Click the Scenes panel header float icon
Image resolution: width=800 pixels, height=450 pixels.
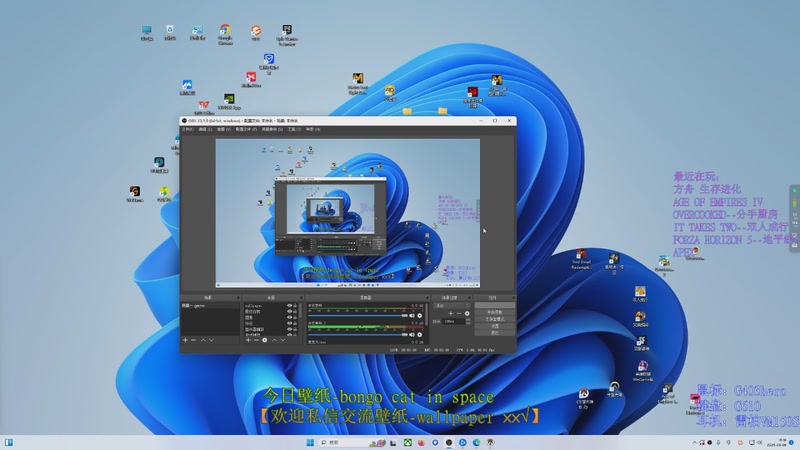tap(238, 297)
